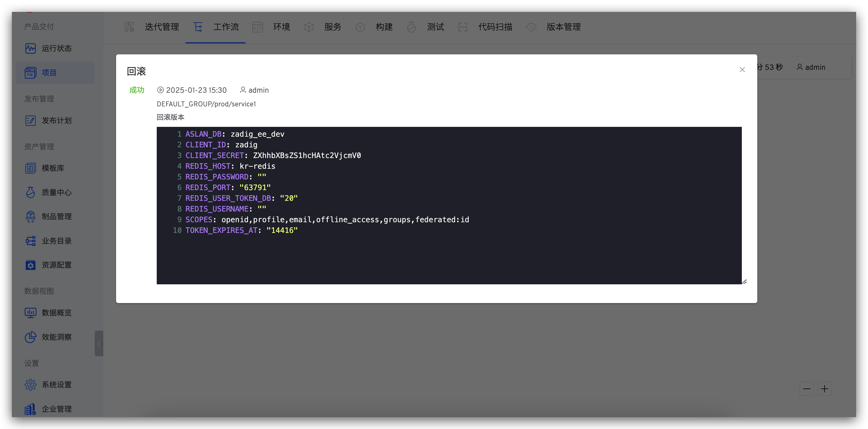Open 效能洞察 insights pie-chart icon

[30, 337]
